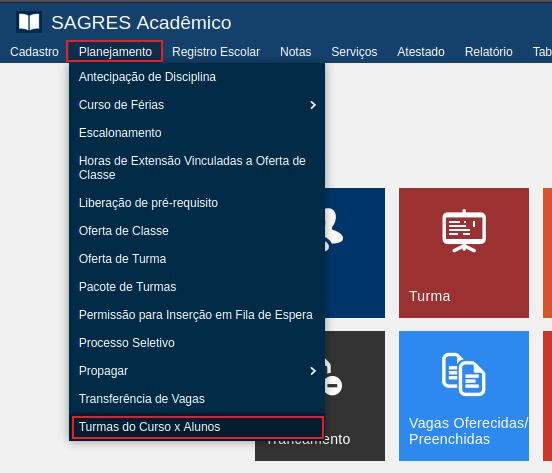Open the Relatório menu
This screenshot has height=473, width=552.
489,52
